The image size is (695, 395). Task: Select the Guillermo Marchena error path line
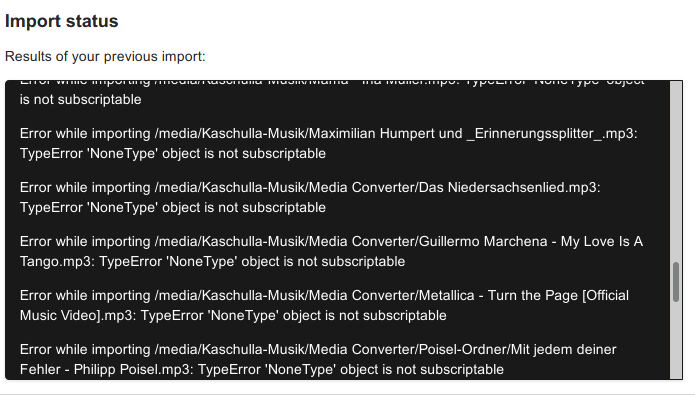pos(331,242)
